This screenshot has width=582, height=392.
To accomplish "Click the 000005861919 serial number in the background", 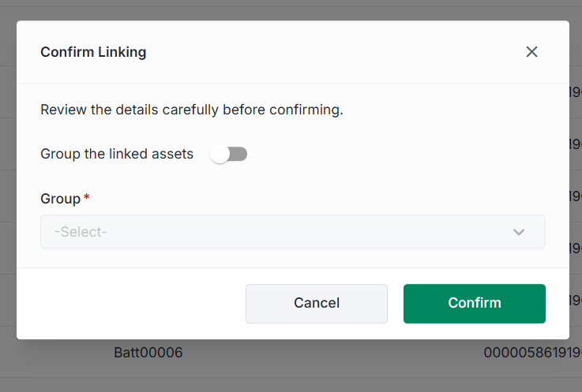I will click(x=532, y=353).
